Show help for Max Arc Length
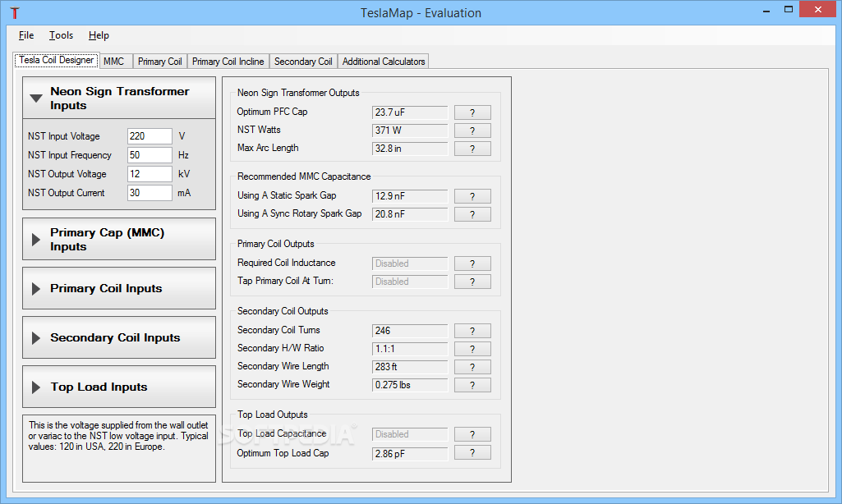 click(472, 149)
